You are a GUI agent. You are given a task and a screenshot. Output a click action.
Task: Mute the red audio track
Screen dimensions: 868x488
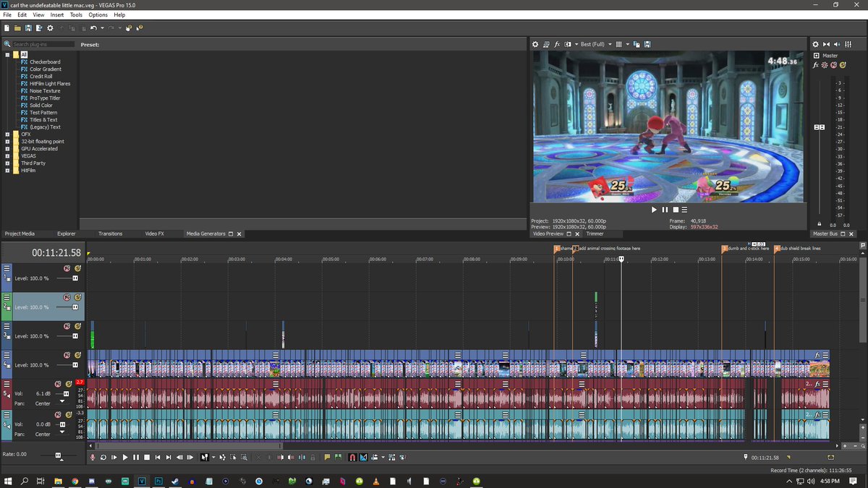[x=58, y=384]
